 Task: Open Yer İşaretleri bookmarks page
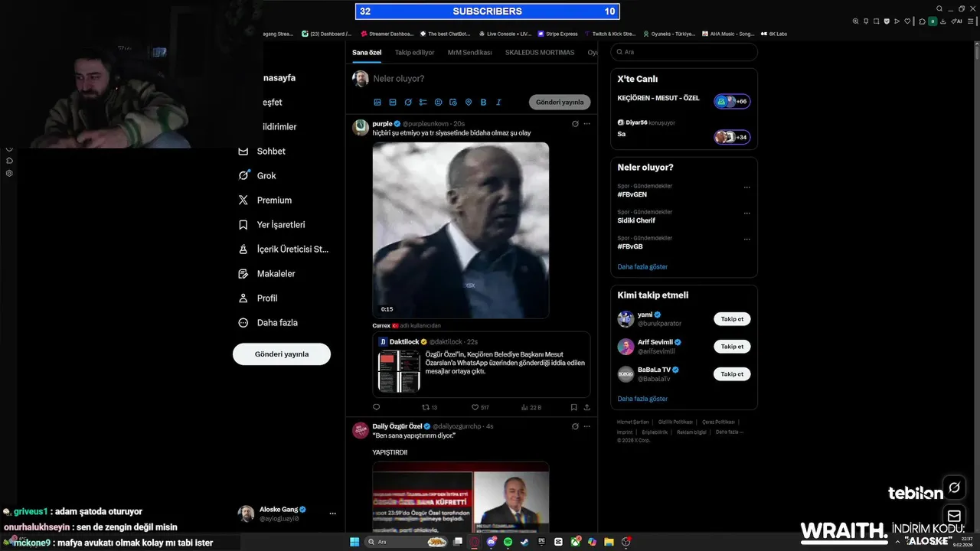[272, 224]
